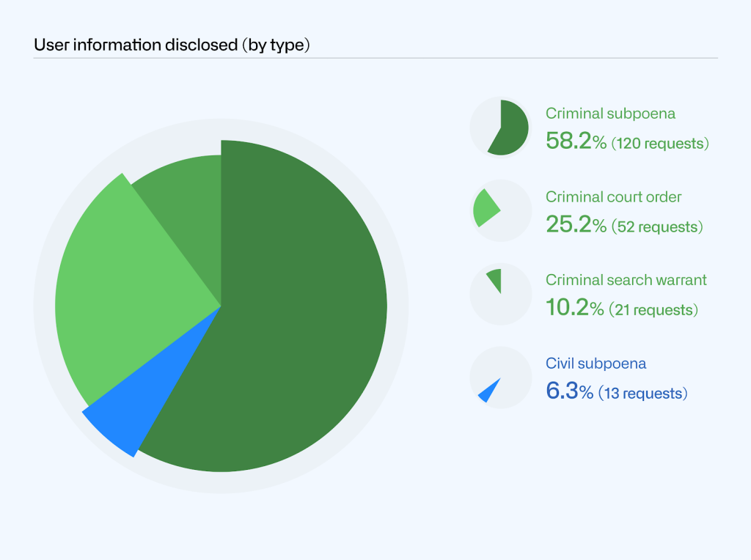Click the Criminal court order mini pie icon

pyautogui.click(x=500, y=210)
